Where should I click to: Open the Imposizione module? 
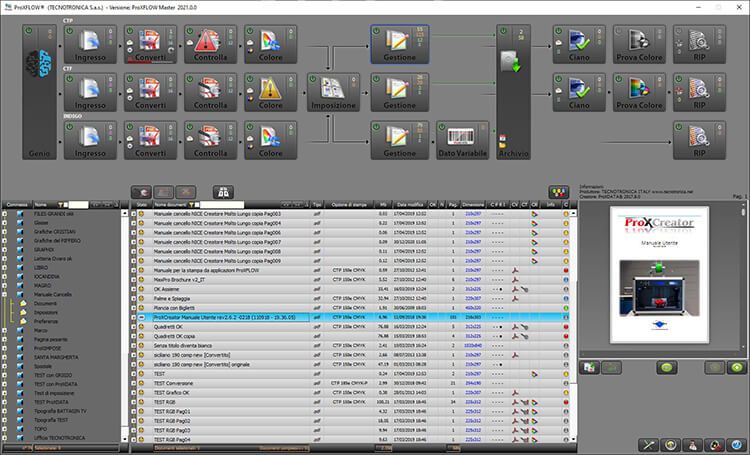coord(333,92)
